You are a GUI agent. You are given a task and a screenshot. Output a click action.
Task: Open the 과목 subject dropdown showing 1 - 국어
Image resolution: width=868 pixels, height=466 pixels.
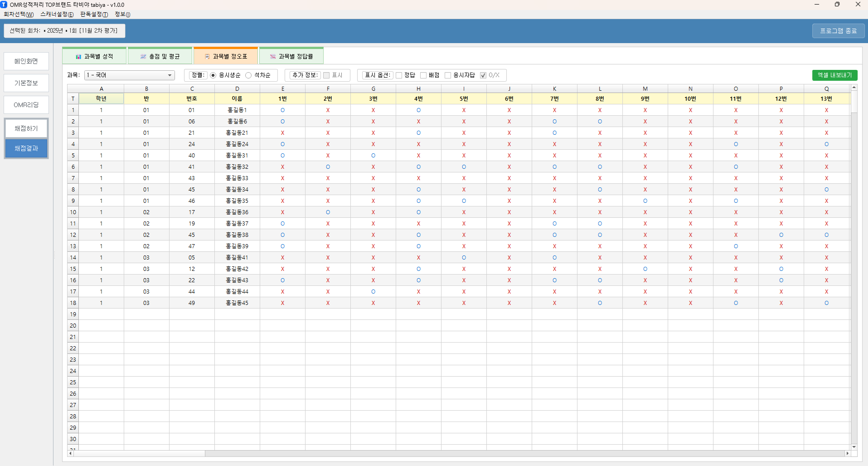[x=130, y=75]
